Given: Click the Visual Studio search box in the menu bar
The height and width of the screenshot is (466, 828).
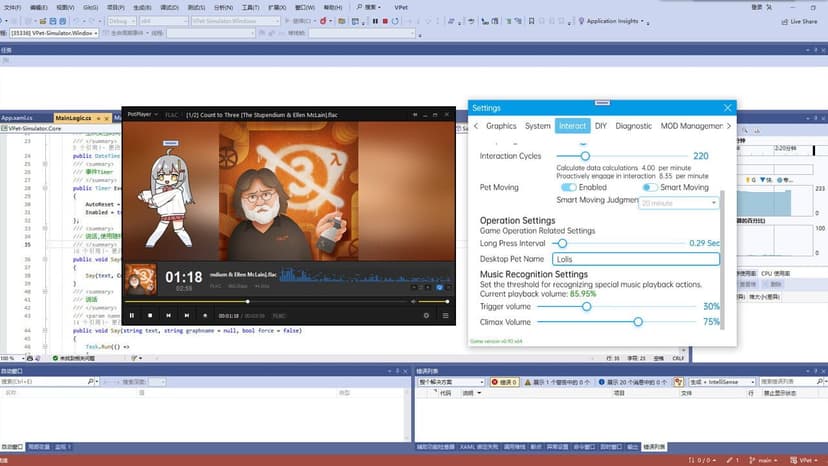Looking at the screenshot, I should click(369, 7).
